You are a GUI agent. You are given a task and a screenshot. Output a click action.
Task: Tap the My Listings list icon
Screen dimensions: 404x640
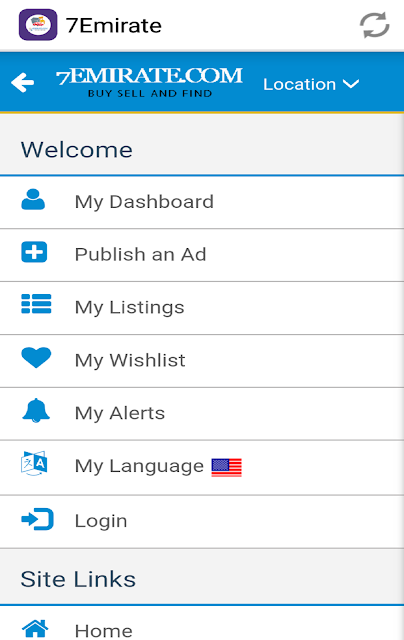point(36,304)
